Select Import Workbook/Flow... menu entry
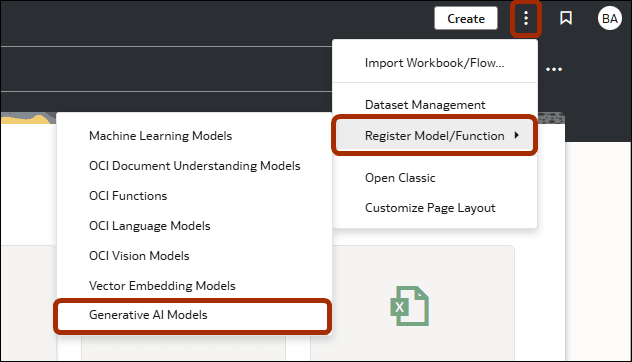The height and width of the screenshot is (362, 632). pyautogui.click(x=434, y=63)
